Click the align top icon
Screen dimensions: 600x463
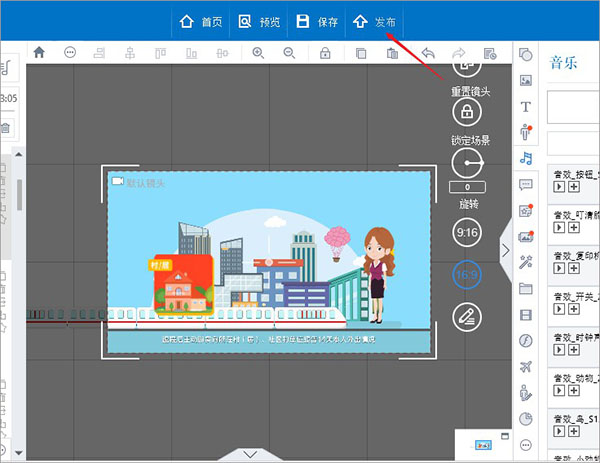[160, 53]
